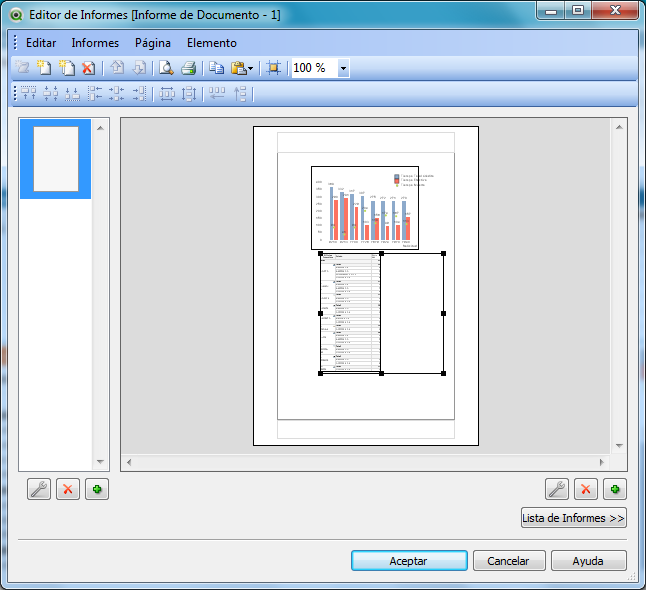Open the Informes menu
646x590 pixels.
[95, 43]
